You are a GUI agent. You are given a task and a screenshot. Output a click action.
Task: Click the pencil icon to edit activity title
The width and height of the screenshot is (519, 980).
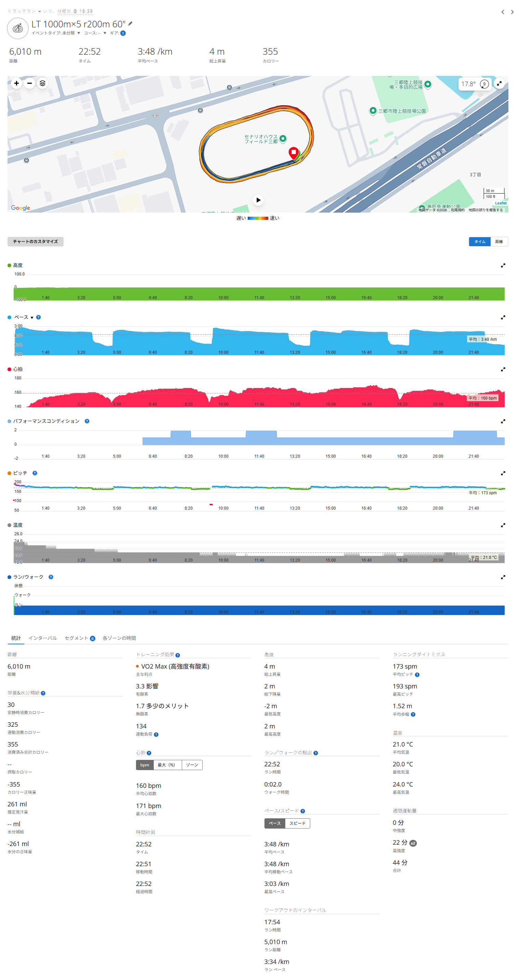coord(130,24)
